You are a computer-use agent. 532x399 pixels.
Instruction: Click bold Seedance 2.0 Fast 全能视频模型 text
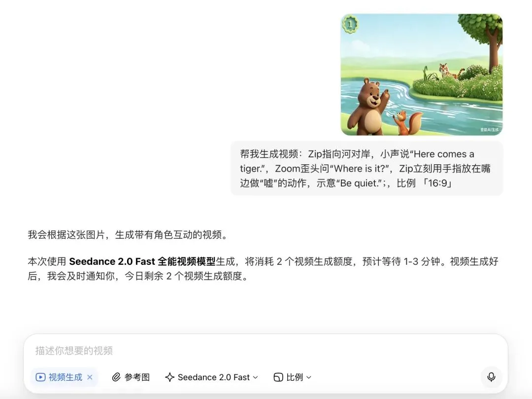[142, 261]
